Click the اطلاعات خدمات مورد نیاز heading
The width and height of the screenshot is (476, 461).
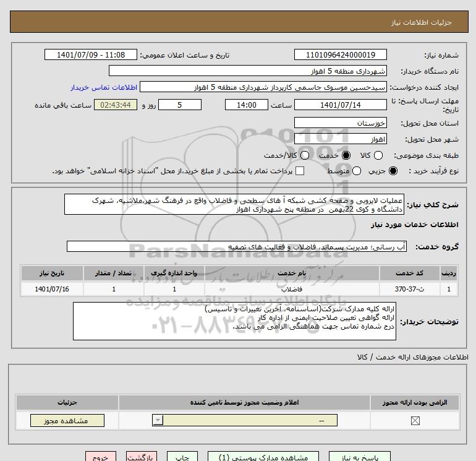tap(414, 225)
